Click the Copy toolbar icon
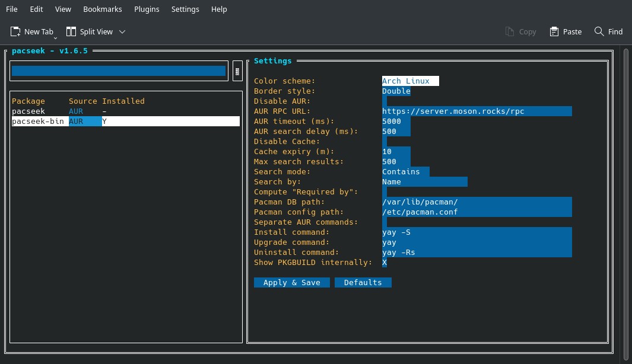Viewport: 632px width, 364px height. 510,31
